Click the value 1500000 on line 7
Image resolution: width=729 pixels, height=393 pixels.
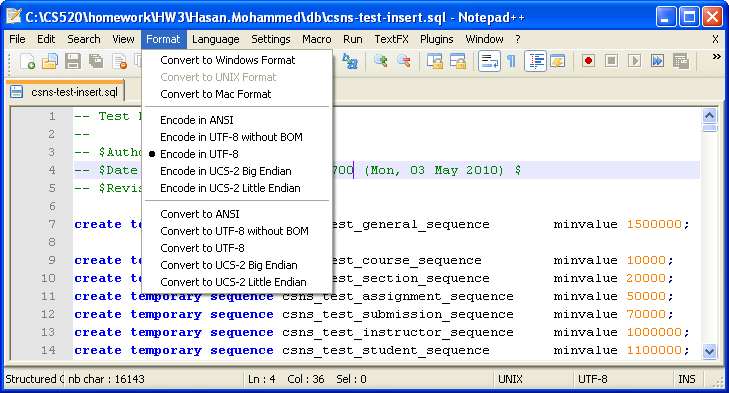pos(654,224)
